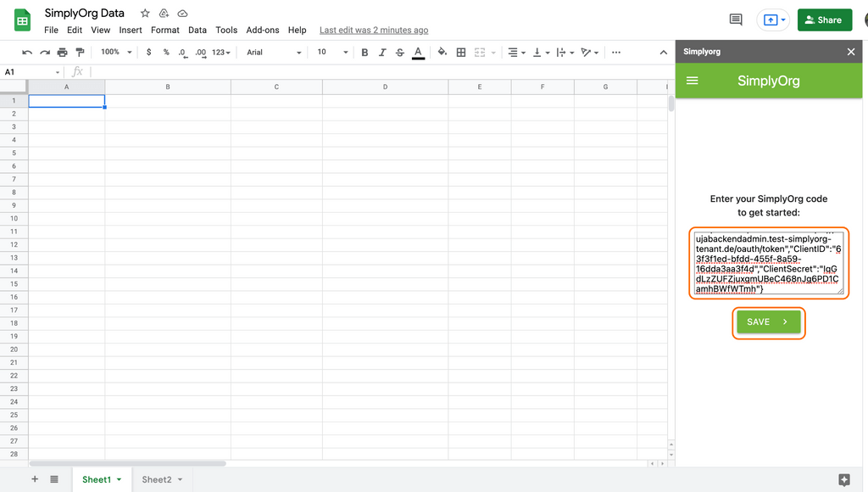Click the horizontal scrollbar of the sheet
Viewport: 868px width, 492px height.
click(127, 463)
